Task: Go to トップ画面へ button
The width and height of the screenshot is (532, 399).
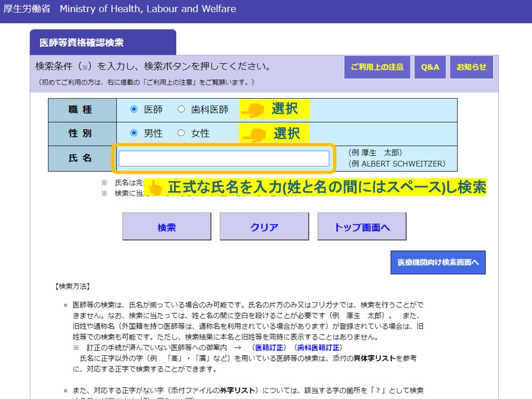Action: [362, 227]
